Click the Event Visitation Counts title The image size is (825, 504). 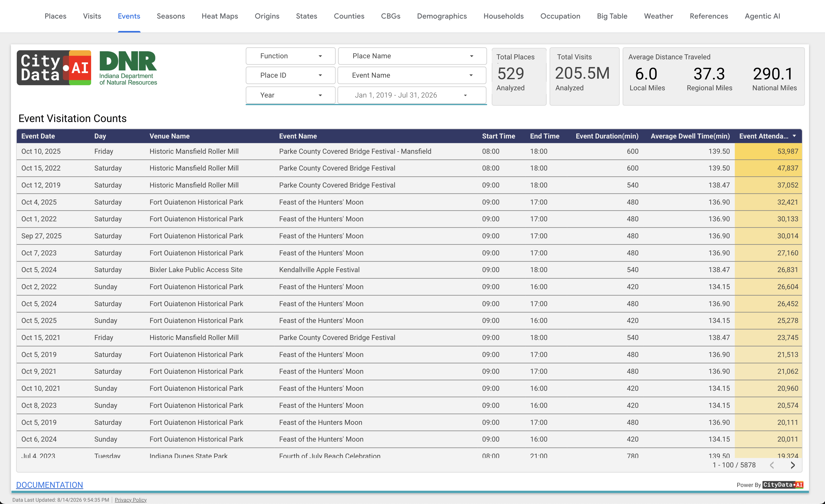pyautogui.click(x=72, y=118)
